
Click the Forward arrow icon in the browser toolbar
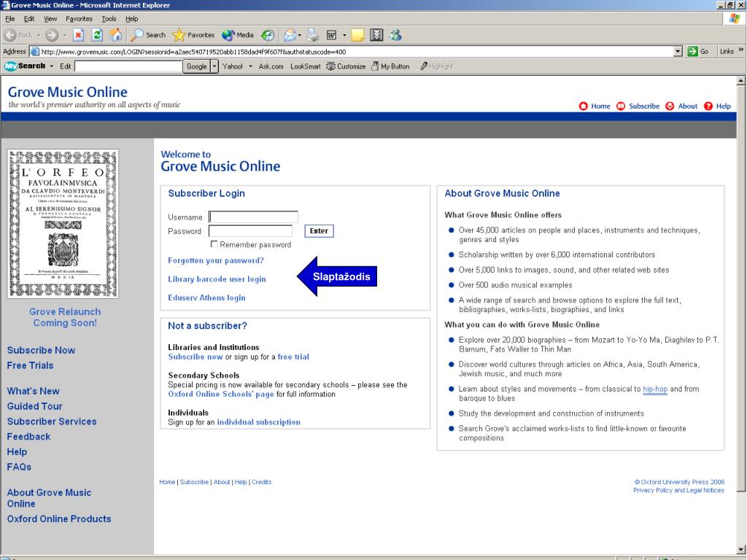point(52,35)
